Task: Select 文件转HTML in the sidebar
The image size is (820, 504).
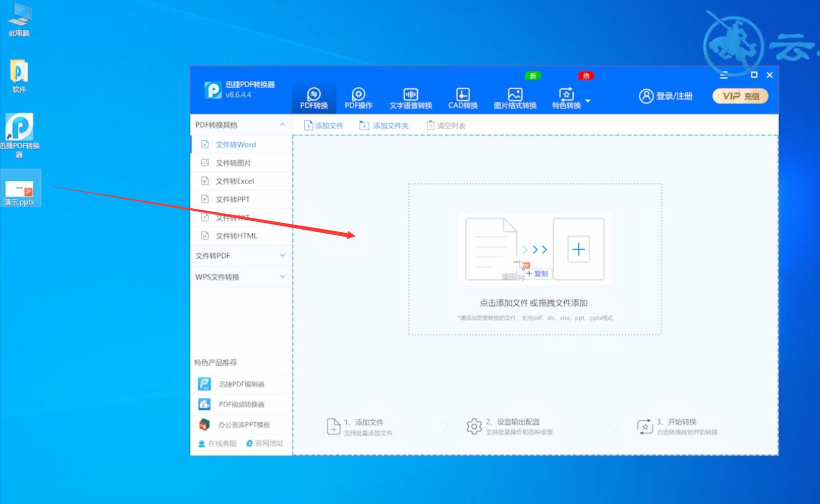Action: [242, 236]
